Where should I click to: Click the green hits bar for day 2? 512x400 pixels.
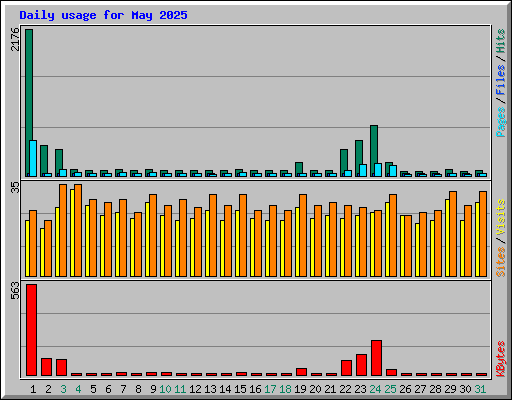click(44, 161)
